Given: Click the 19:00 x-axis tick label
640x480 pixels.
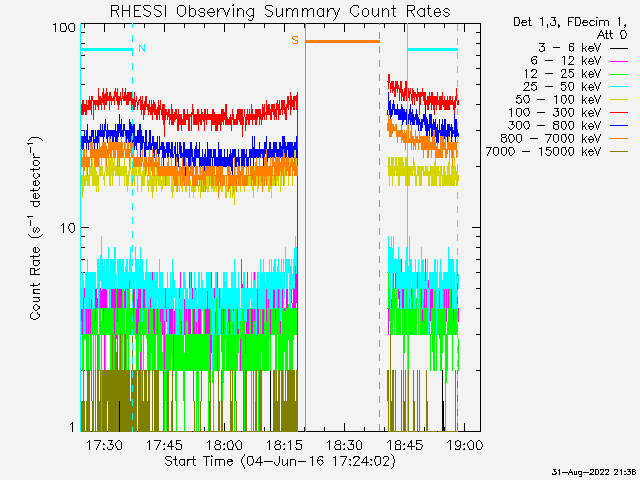Looking at the screenshot, I should [464, 445].
